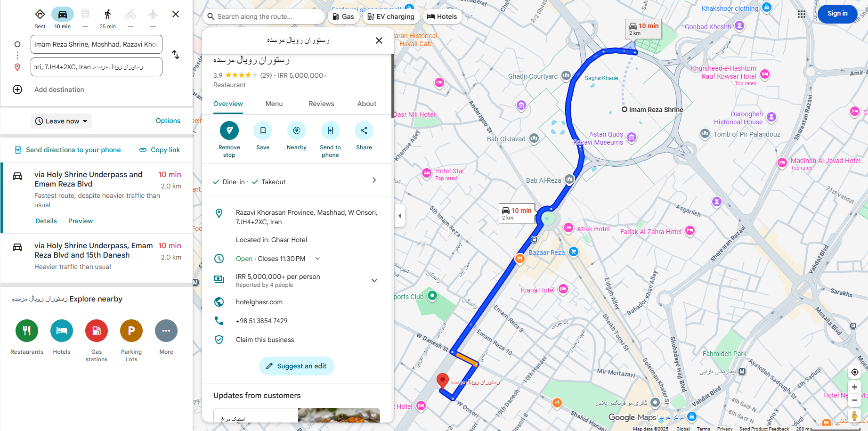Filter by Gas along route
This screenshot has height=431, width=868.
point(343,16)
